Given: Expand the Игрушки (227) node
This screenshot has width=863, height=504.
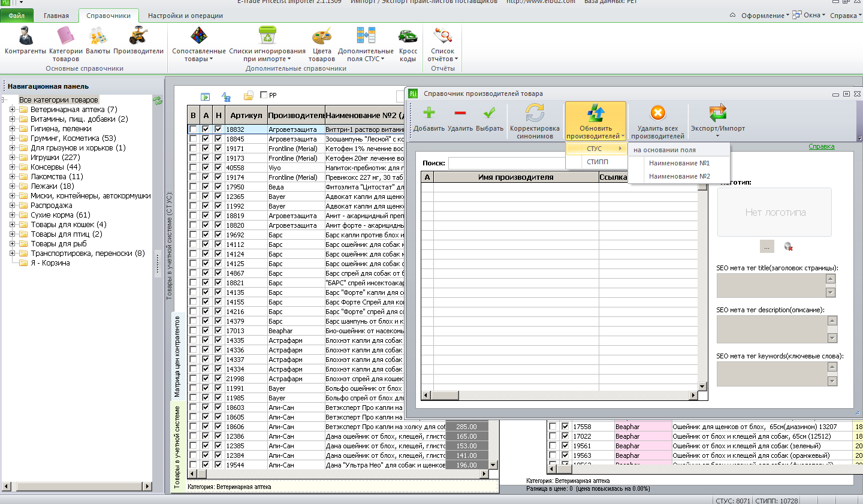Looking at the screenshot, I should click(x=12, y=158).
